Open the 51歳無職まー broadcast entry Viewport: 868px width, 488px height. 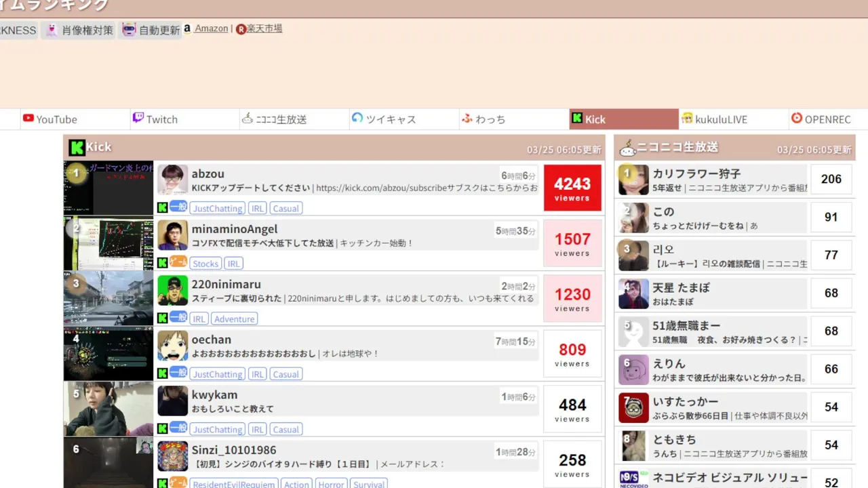tap(735, 331)
